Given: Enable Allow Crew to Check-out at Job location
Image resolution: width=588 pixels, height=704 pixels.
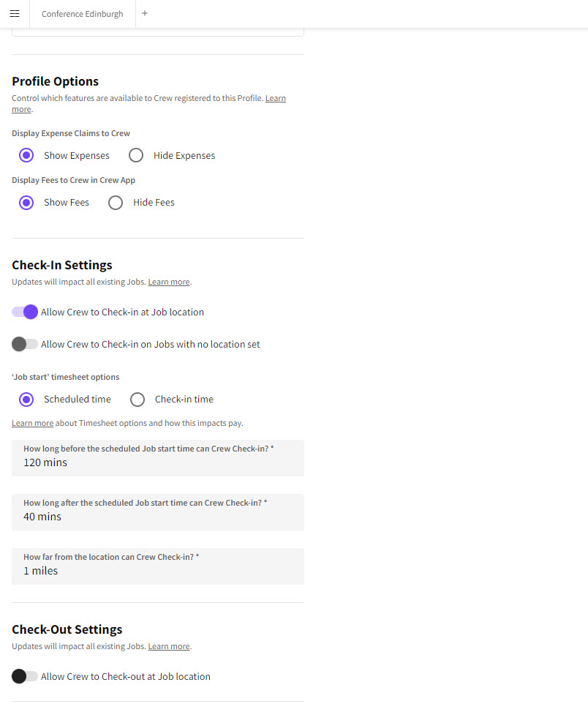Looking at the screenshot, I should 25,676.
